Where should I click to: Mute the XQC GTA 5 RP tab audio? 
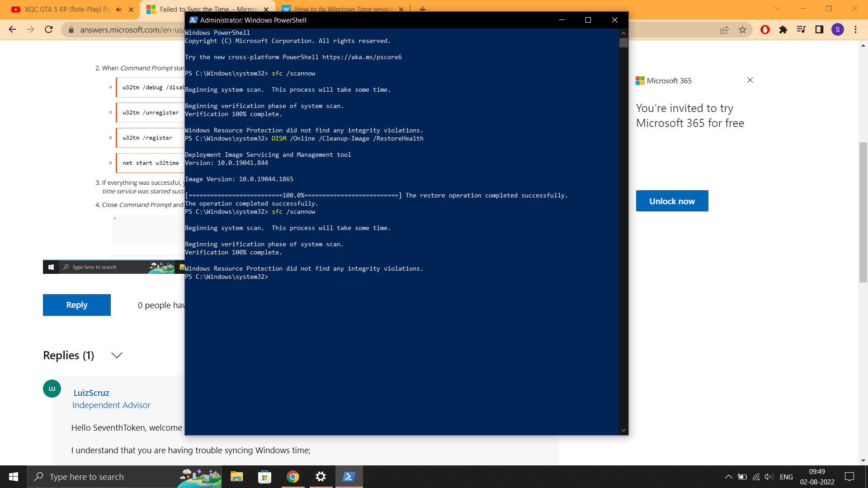pos(119,9)
